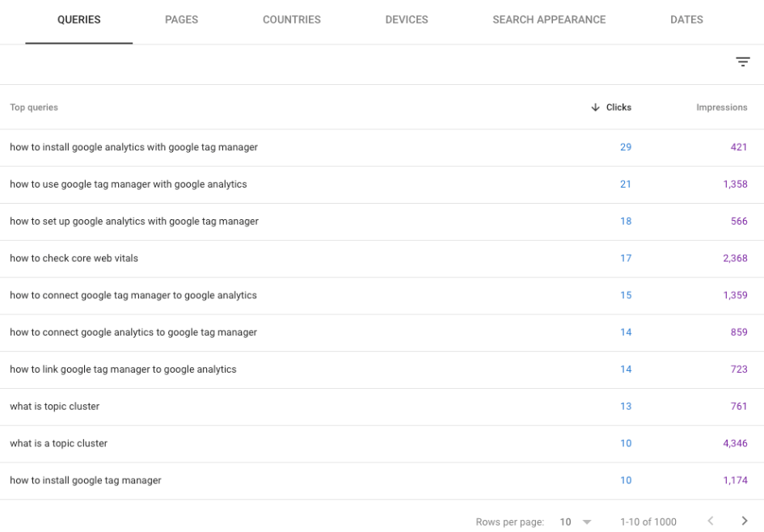Screen dimensions: 764x532
Task: Click the Top queries column header
Action: pos(34,108)
